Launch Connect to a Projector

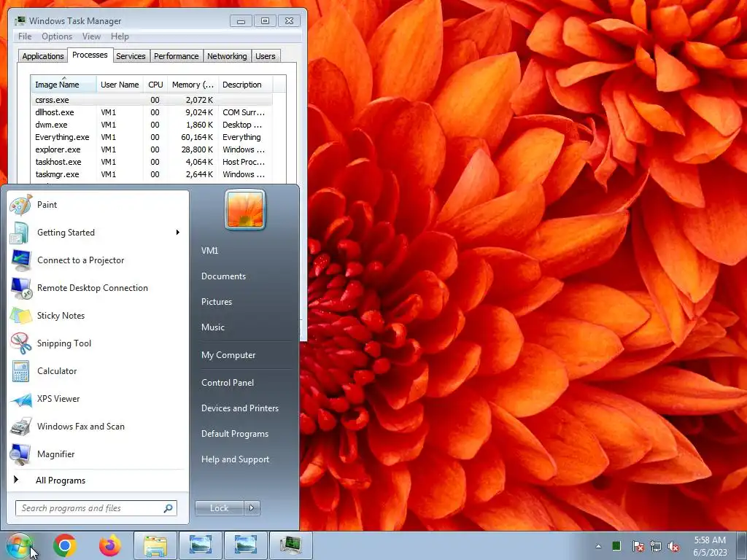(x=98, y=260)
